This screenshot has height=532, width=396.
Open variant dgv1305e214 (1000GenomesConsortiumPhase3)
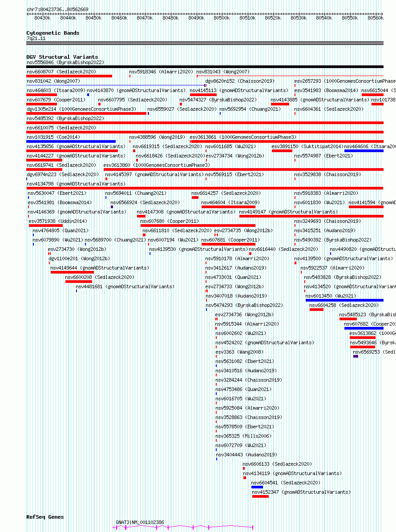tap(81, 109)
